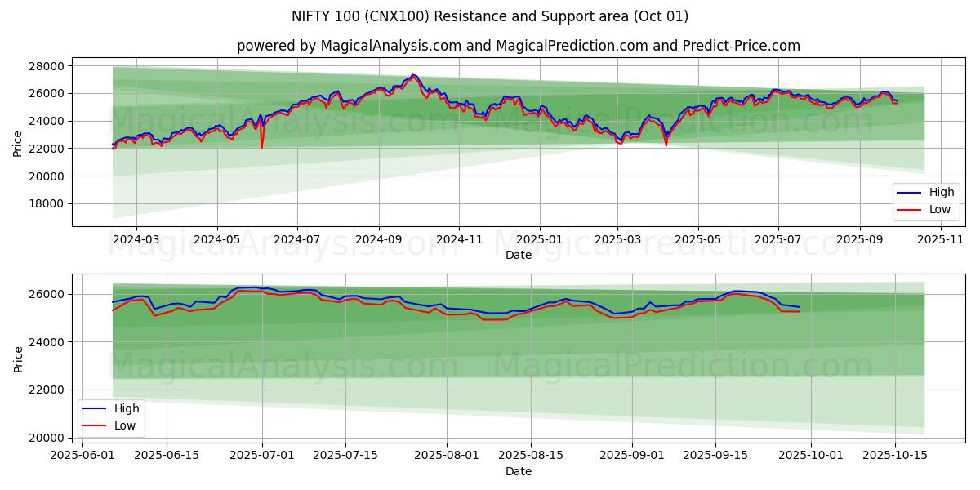The image size is (980, 490).
Task: Click the 2025-01 date tick label
Action: click(x=539, y=238)
